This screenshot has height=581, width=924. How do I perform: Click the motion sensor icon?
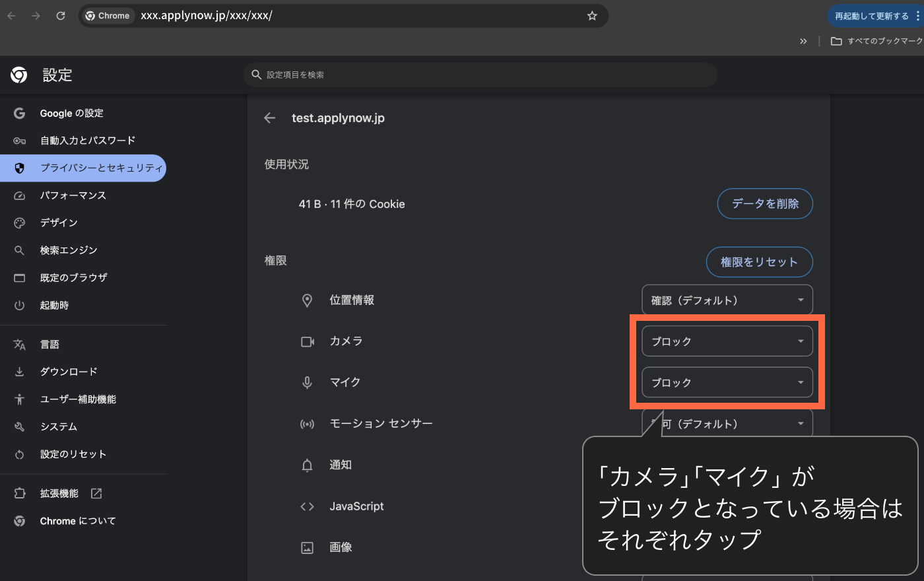coord(307,424)
